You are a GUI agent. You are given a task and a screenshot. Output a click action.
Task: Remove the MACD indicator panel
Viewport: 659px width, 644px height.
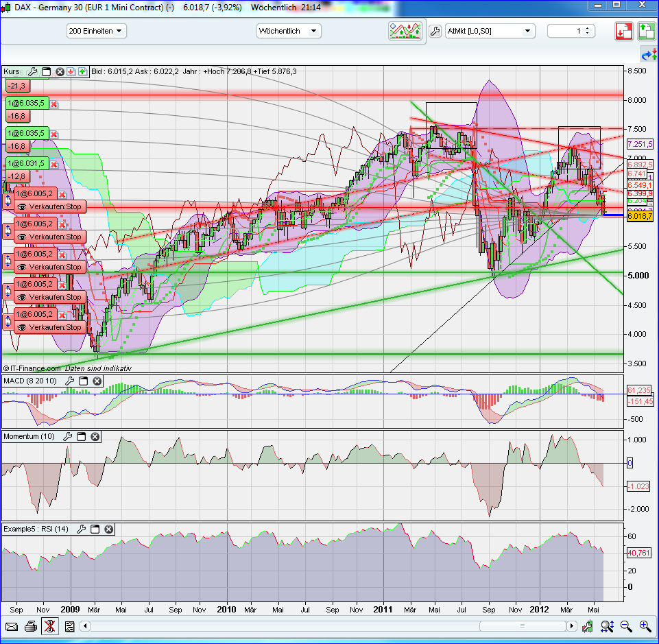(x=97, y=381)
